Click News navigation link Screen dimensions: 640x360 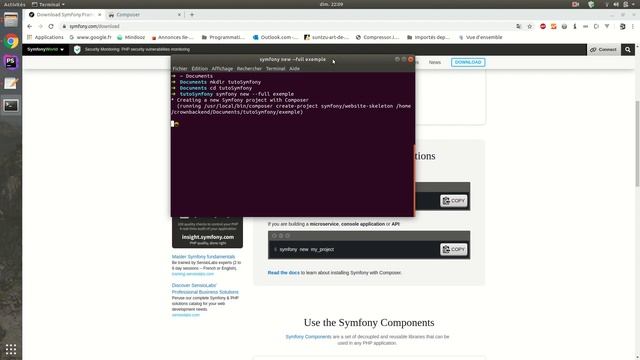(x=435, y=62)
